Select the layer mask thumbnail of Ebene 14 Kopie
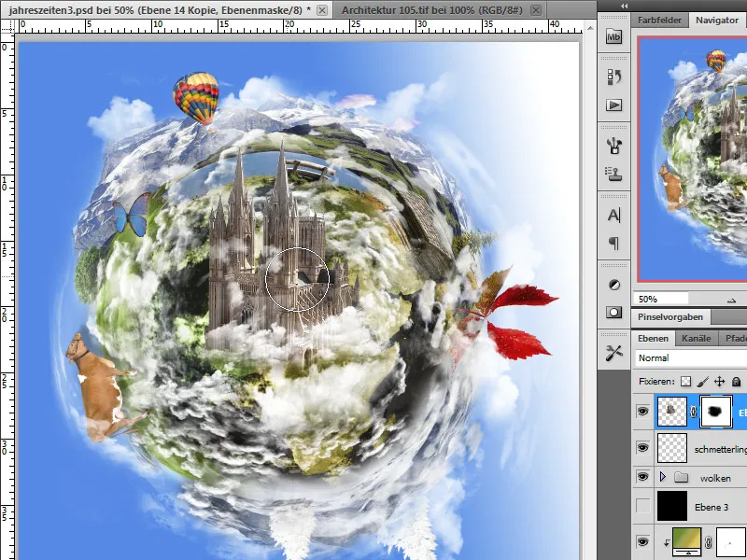Screen dimensions: 747x560 (716, 412)
